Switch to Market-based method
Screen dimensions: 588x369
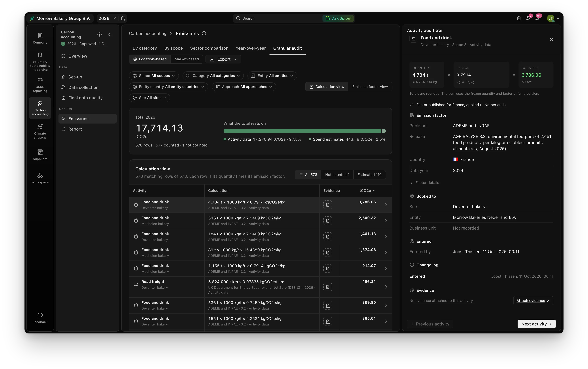(x=187, y=59)
